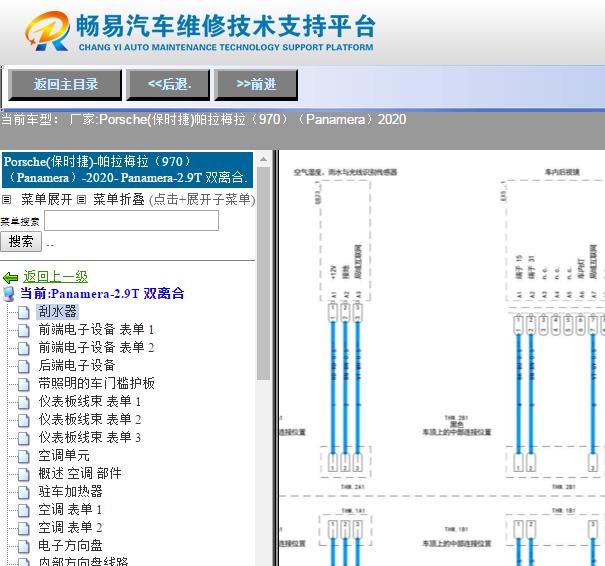
Task: Click the 车内后视镜 label in diagram
Action: coord(562,172)
